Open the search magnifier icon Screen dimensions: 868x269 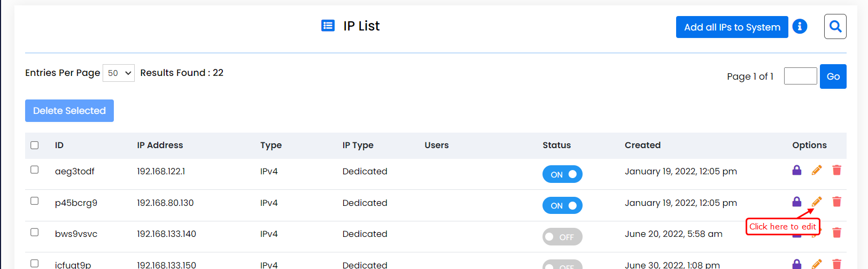[835, 26]
